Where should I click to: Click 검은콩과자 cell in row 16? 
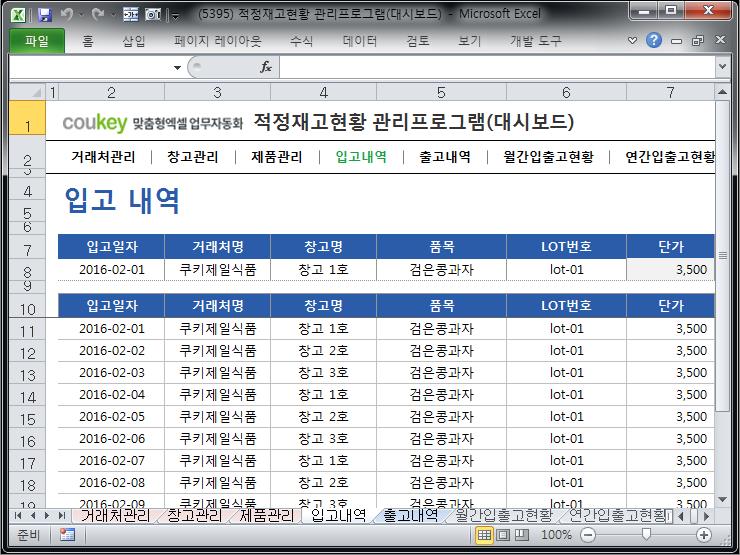pos(441,439)
